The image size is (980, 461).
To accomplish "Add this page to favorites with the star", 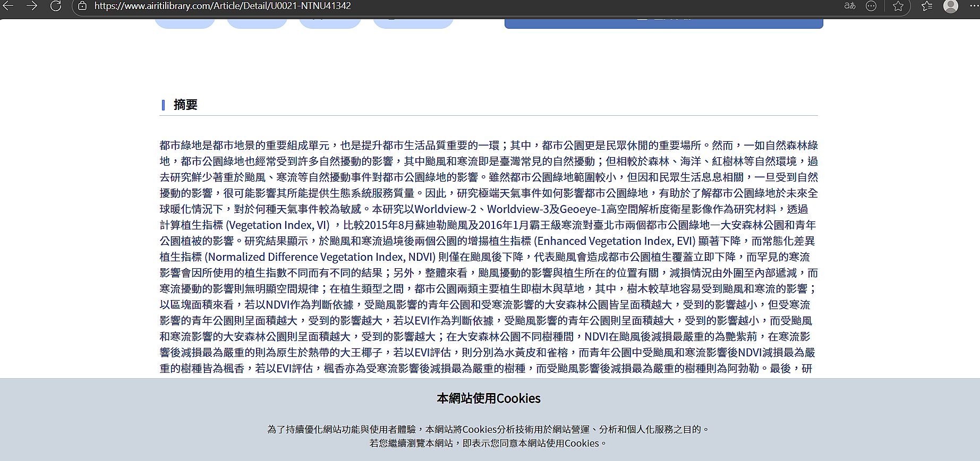I will (x=898, y=6).
